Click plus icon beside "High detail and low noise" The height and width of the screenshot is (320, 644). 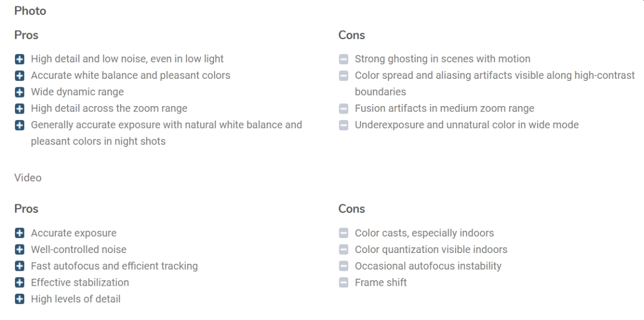tap(19, 59)
